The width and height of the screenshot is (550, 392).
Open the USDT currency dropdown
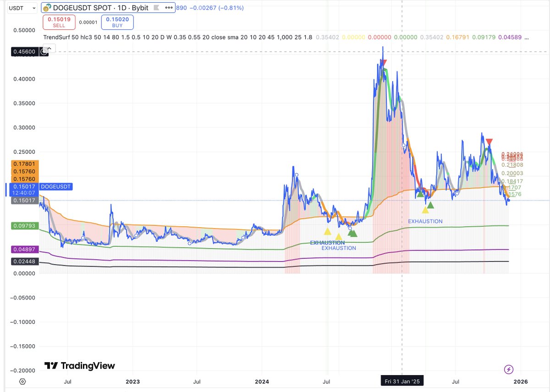pos(22,8)
